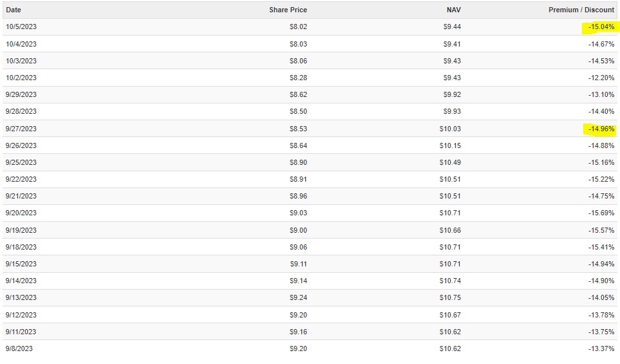Viewport: 620px width, 364px height.
Task: Click the $8.28 share price on 10/2/2023
Action: coord(298,78)
